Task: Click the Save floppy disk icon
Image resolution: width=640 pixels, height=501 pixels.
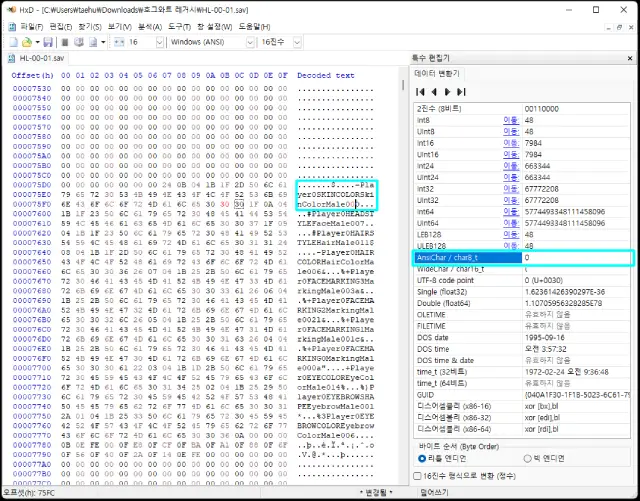Action: 48,42
